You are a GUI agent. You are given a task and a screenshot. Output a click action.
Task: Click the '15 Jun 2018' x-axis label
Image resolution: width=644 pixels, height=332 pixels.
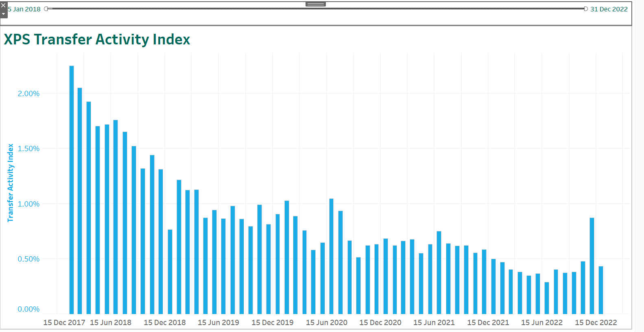[111, 323]
